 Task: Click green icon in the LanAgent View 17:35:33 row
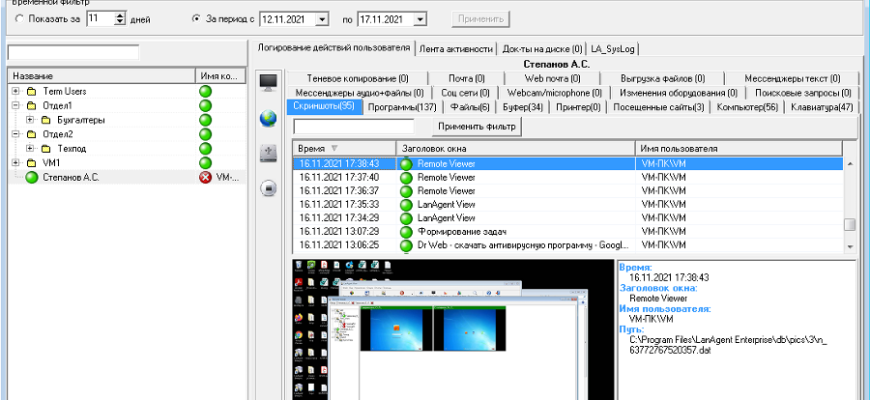(x=406, y=204)
